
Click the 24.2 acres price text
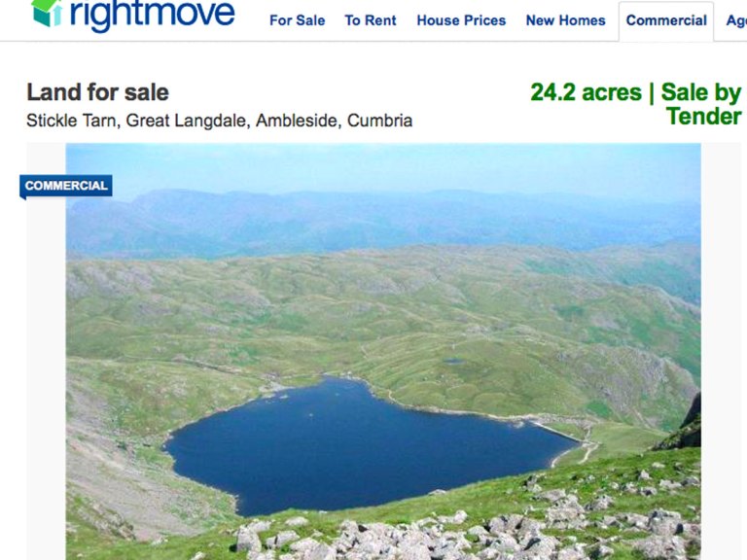(x=586, y=92)
